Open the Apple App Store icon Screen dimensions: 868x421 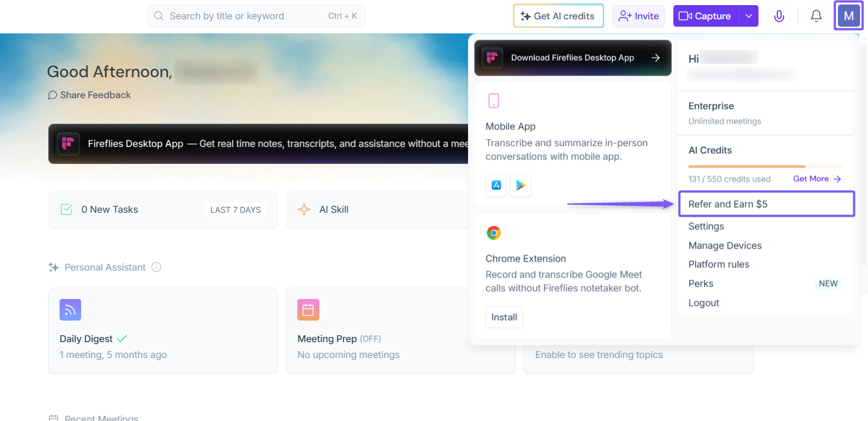pos(496,186)
